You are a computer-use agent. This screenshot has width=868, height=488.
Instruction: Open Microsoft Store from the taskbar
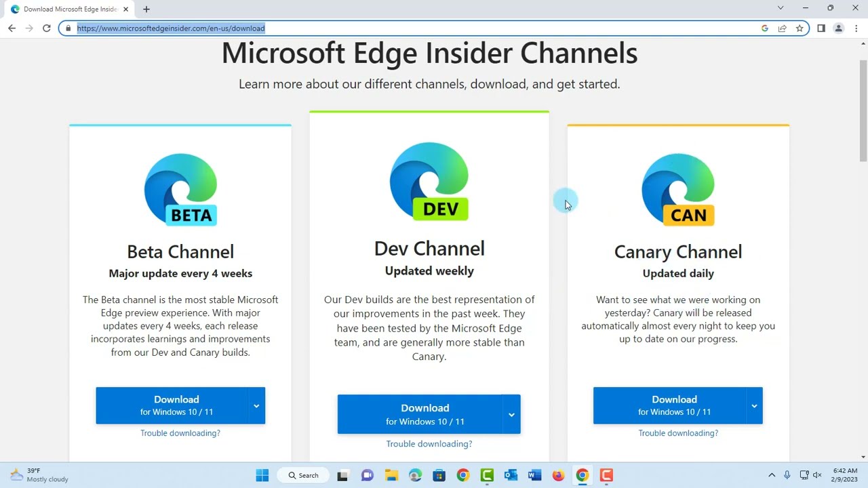(x=439, y=475)
